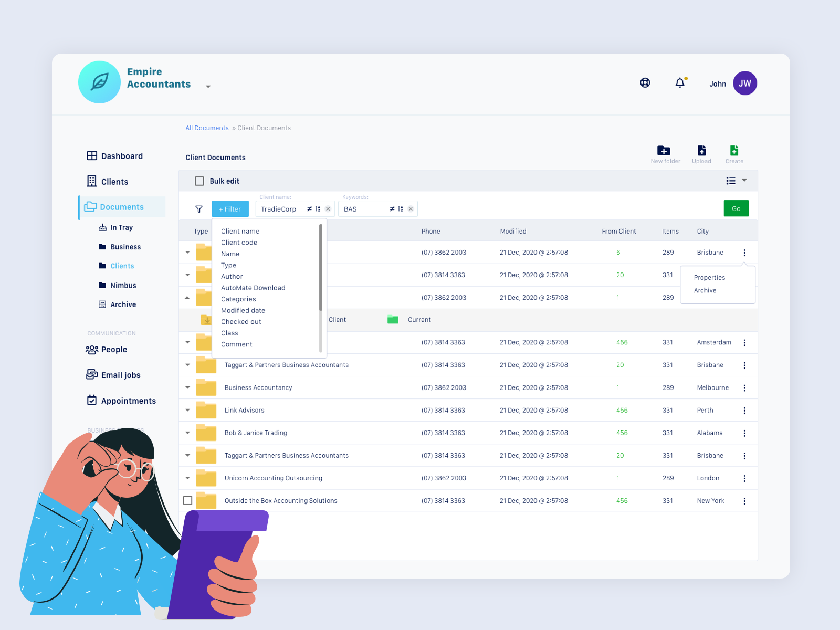Click the green Go button
Image resolution: width=840 pixels, height=630 pixels.
[x=736, y=208]
